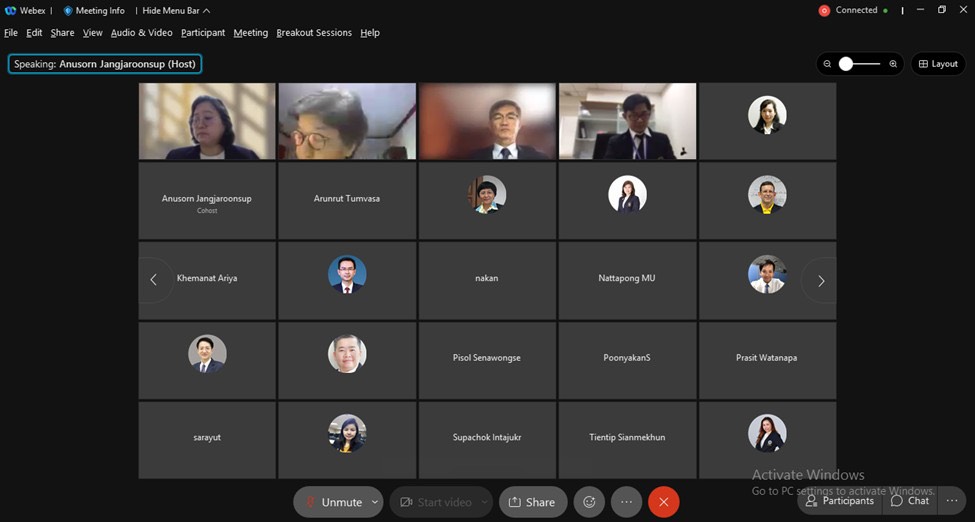This screenshot has height=522, width=975.
Task: Click the zoom out magnifier icon
Action: 827,64
